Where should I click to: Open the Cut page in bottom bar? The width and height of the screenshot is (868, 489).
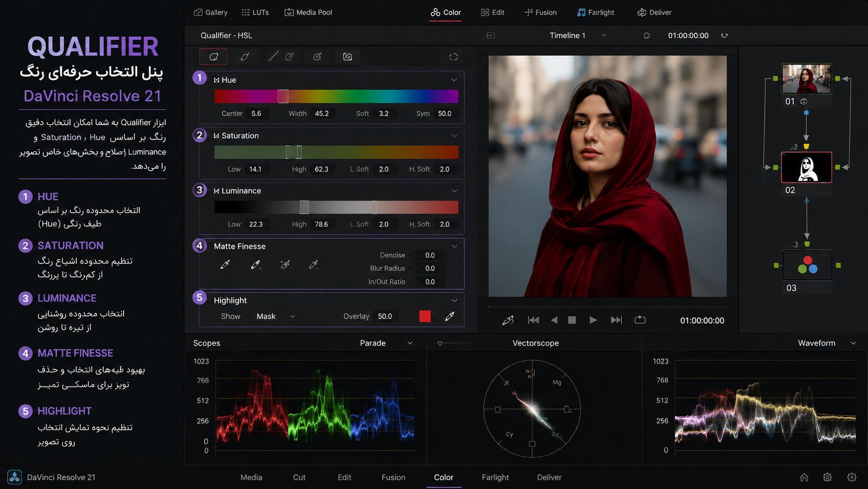pyautogui.click(x=299, y=477)
